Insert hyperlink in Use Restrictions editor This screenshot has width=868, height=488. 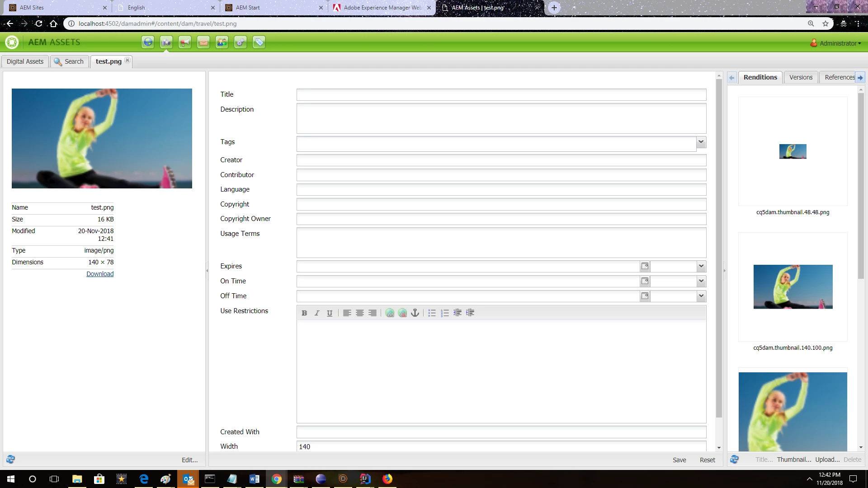coord(389,313)
